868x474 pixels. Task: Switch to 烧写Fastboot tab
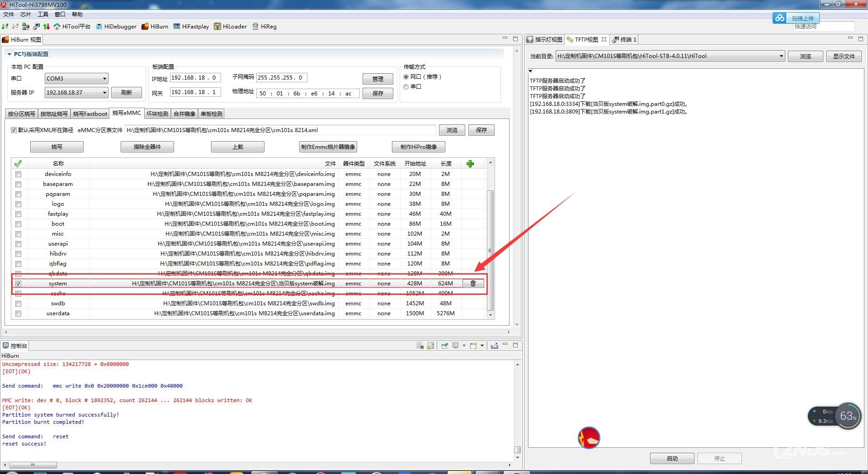[x=90, y=114]
